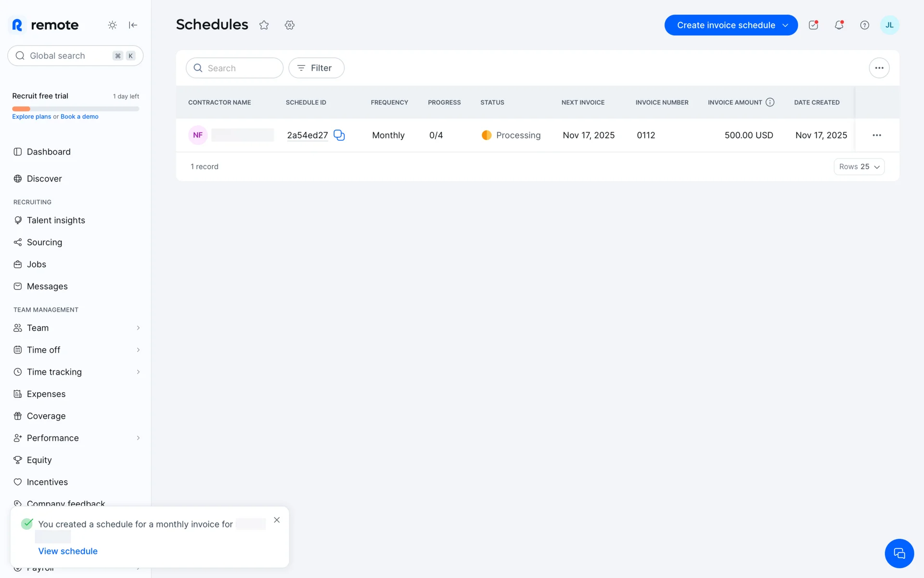Open Schedules page settings gear

coord(289,25)
